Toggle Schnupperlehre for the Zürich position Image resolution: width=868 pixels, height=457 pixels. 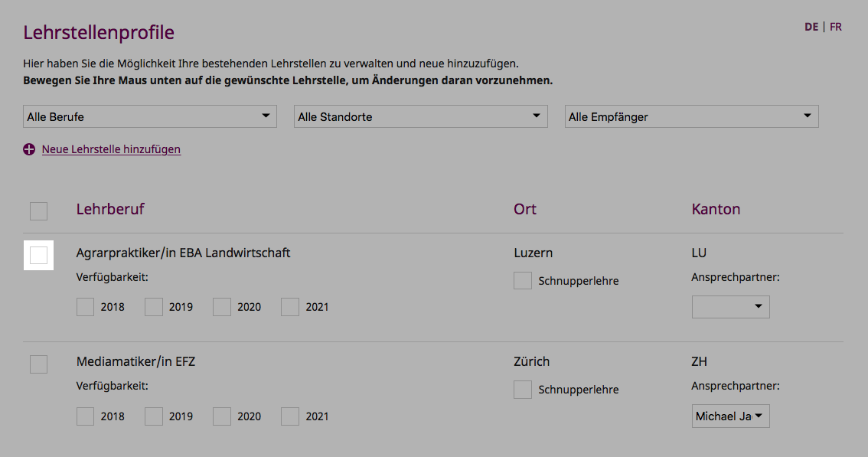click(523, 390)
